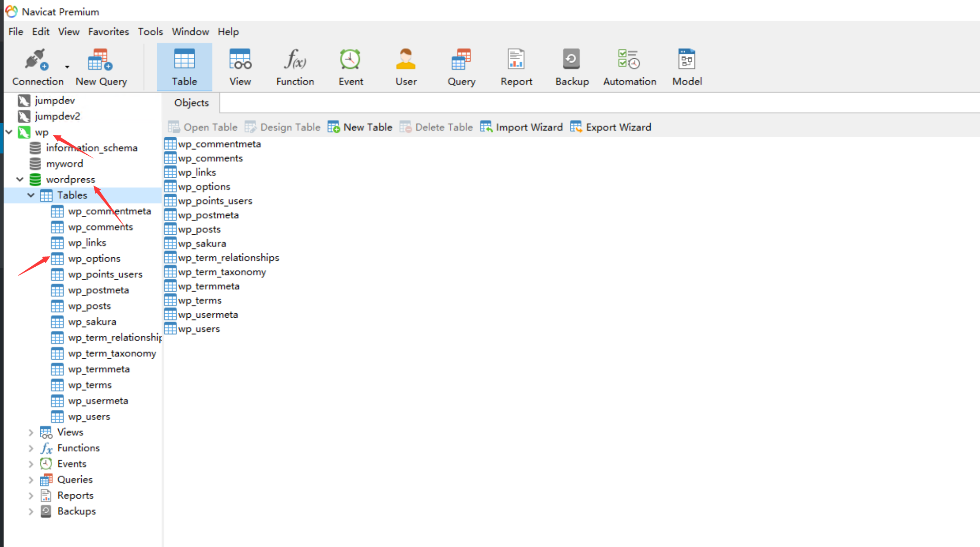
Task: Launch the Import Wizard
Action: (522, 127)
